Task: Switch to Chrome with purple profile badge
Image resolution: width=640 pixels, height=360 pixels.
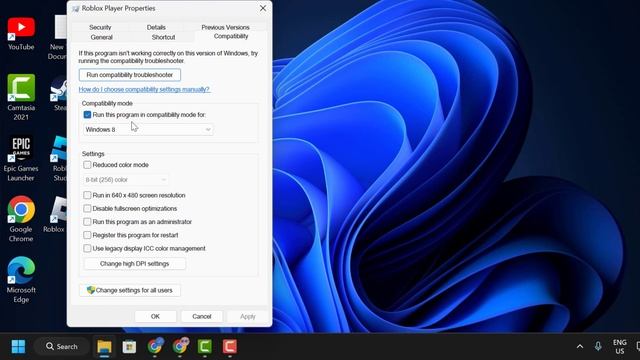Action: click(x=180, y=346)
